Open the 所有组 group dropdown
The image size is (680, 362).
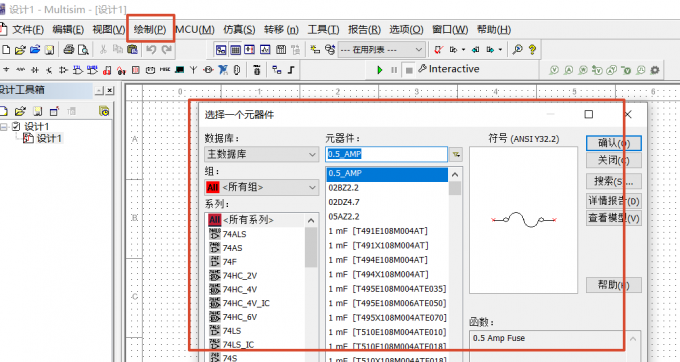click(262, 187)
